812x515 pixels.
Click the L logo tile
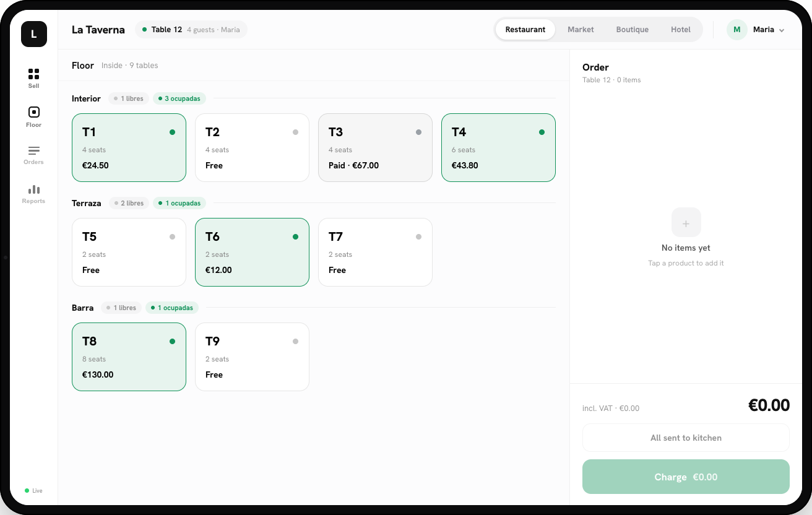[33, 34]
